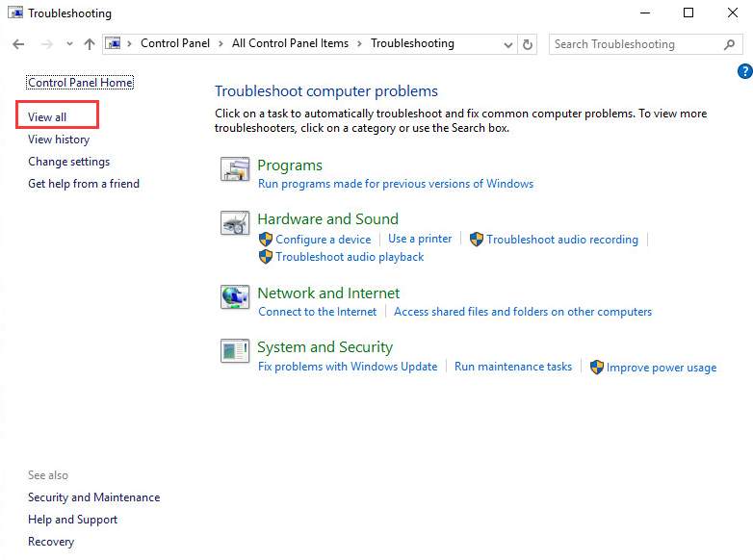Click shield icon beside Troubleshoot audio playback
This screenshot has width=753, height=560.
coord(266,257)
